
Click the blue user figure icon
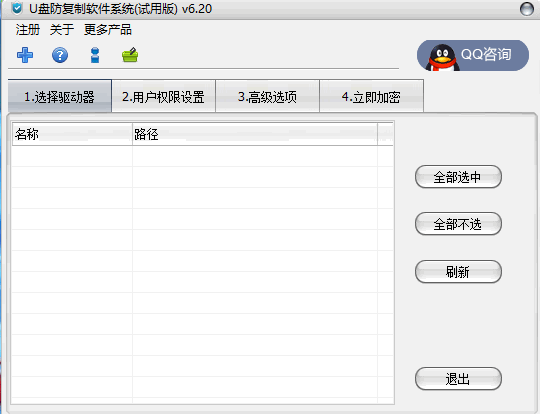[95, 55]
